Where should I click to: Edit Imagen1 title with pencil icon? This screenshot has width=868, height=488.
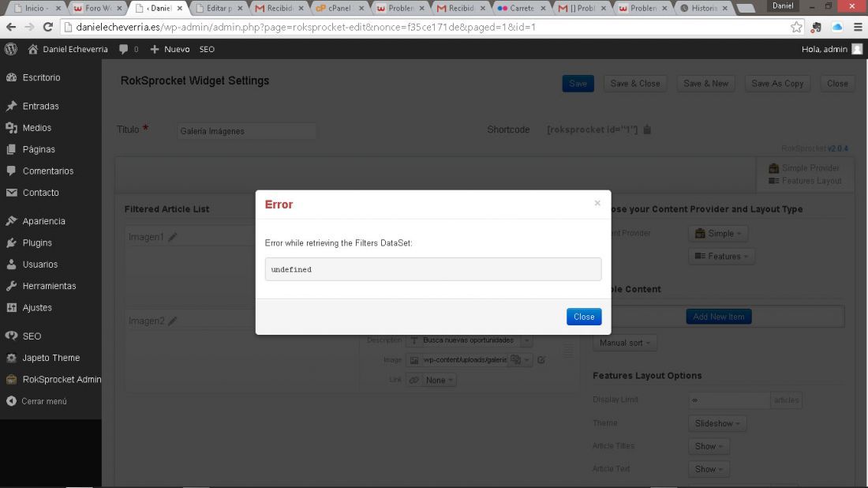click(173, 237)
